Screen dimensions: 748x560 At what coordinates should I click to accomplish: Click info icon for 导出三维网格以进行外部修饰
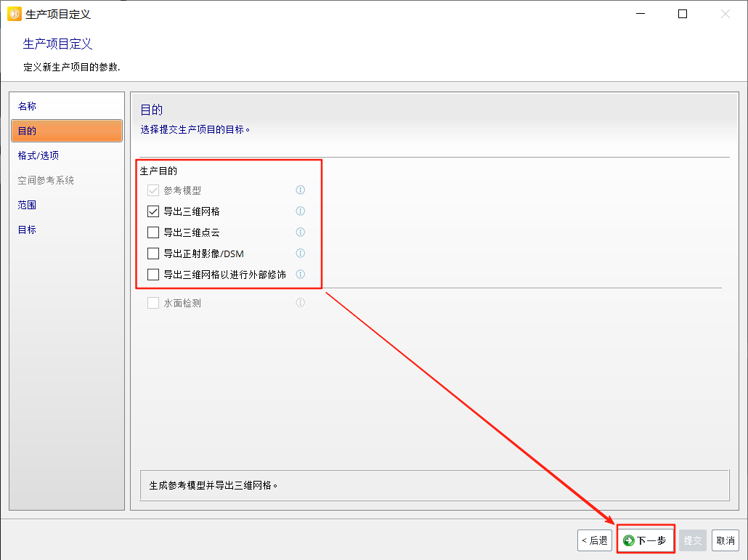pyautogui.click(x=300, y=275)
